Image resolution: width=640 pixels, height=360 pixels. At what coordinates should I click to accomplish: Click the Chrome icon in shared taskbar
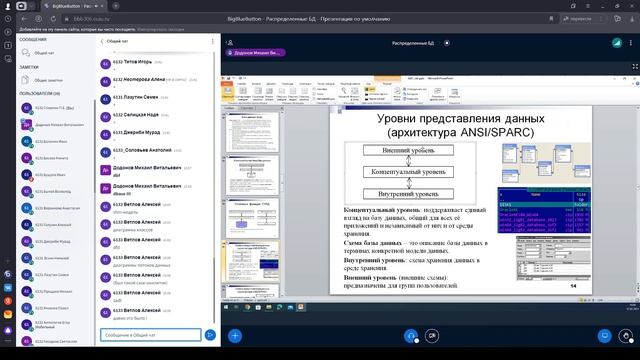tap(247, 307)
